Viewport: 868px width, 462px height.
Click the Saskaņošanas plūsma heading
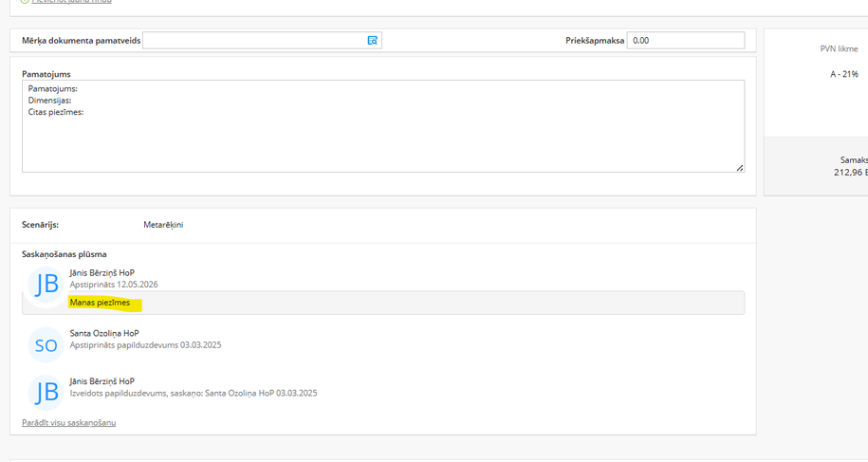(x=65, y=254)
